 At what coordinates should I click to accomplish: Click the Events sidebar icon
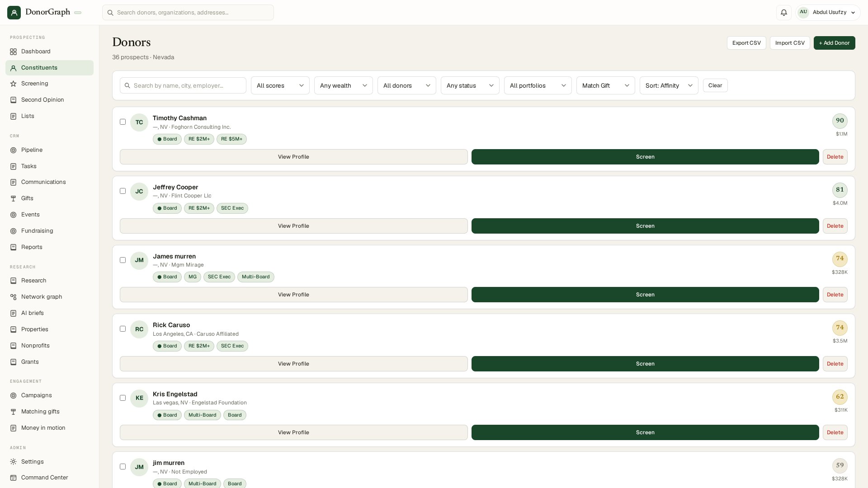[14, 215]
